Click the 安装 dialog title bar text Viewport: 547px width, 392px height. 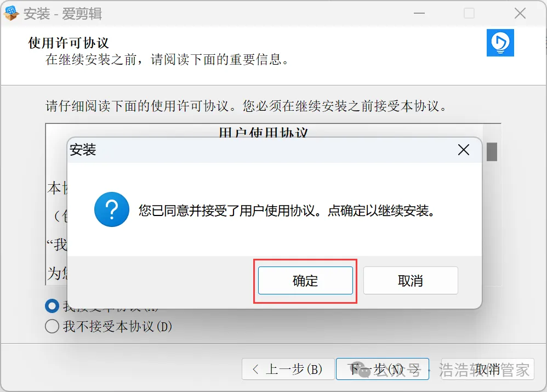pos(83,150)
